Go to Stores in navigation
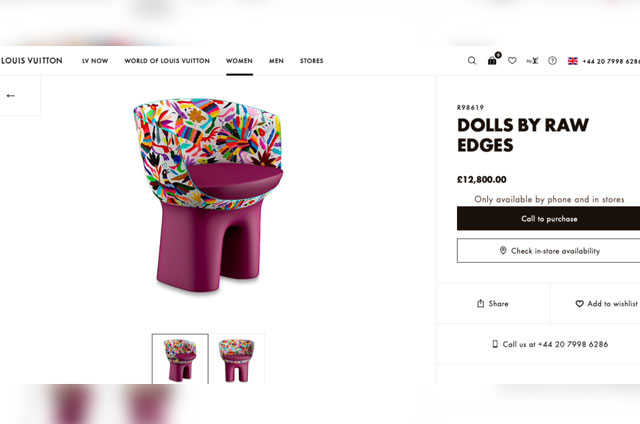 [x=311, y=61]
